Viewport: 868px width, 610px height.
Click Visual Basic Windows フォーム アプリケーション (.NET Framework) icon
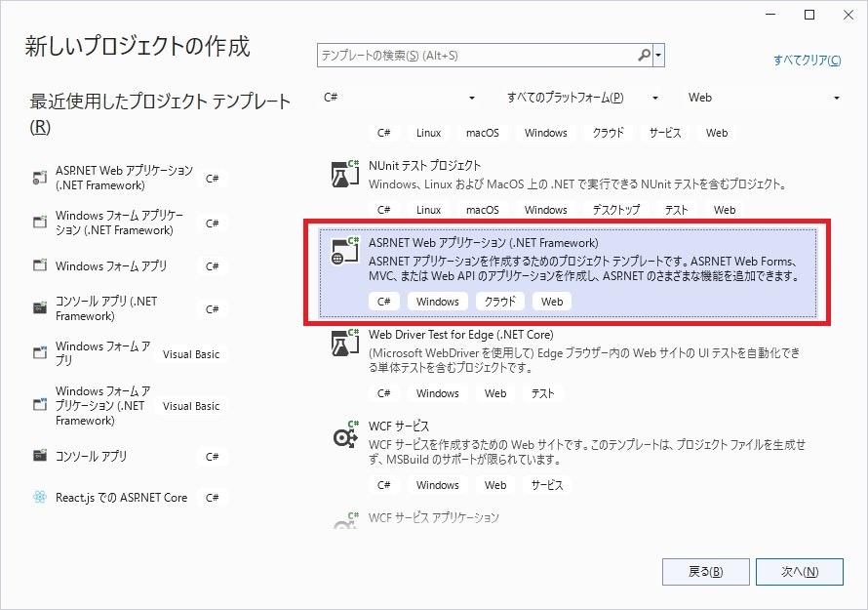coord(40,404)
